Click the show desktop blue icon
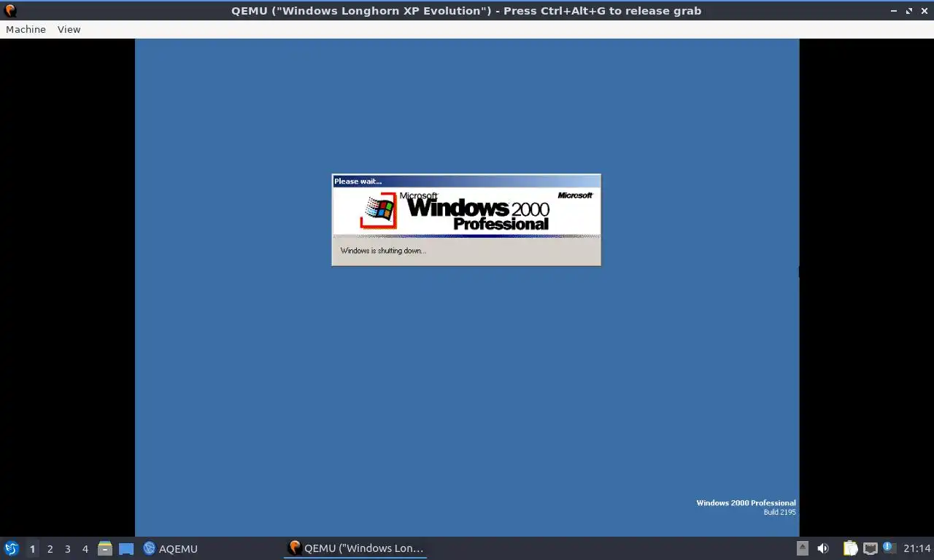Viewport: 934px width, 560px height. tap(126, 548)
